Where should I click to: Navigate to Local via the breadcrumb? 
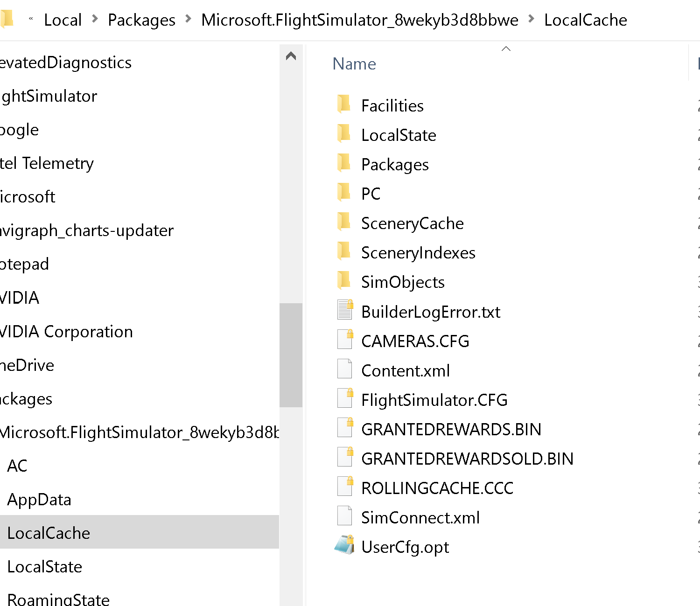pos(63,20)
